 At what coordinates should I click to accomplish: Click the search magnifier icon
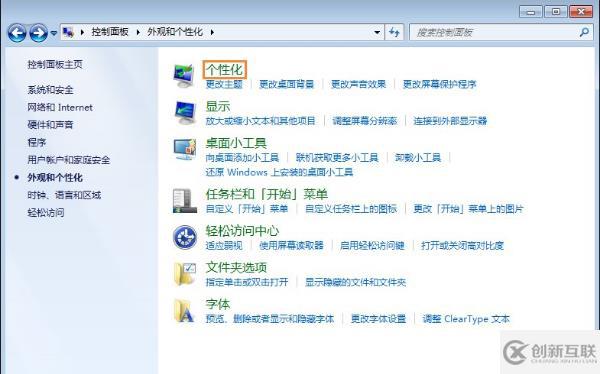(x=584, y=32)
